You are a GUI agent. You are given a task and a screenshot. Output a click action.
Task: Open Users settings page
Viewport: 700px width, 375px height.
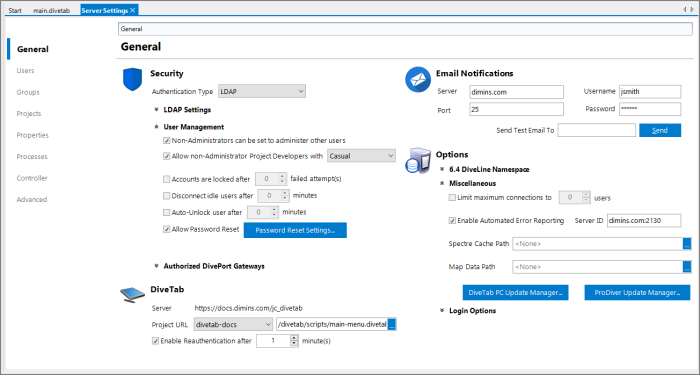point(25,71)
